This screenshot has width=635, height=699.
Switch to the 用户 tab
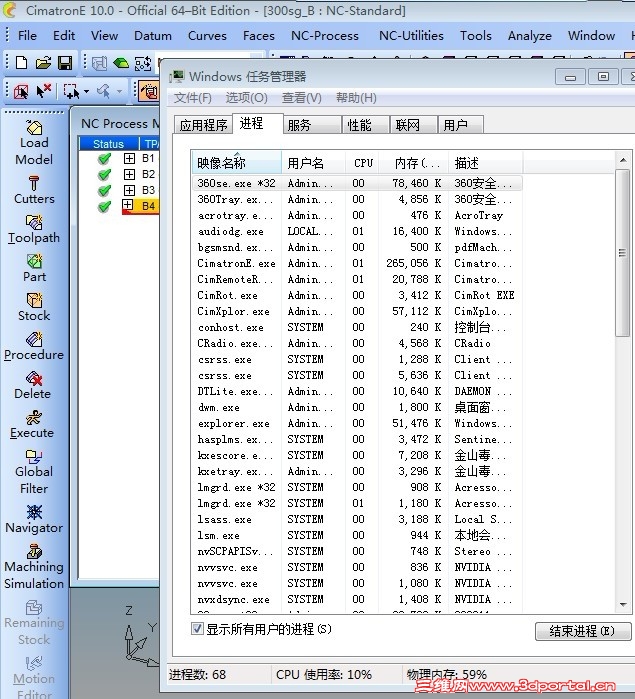click(461, 125)
